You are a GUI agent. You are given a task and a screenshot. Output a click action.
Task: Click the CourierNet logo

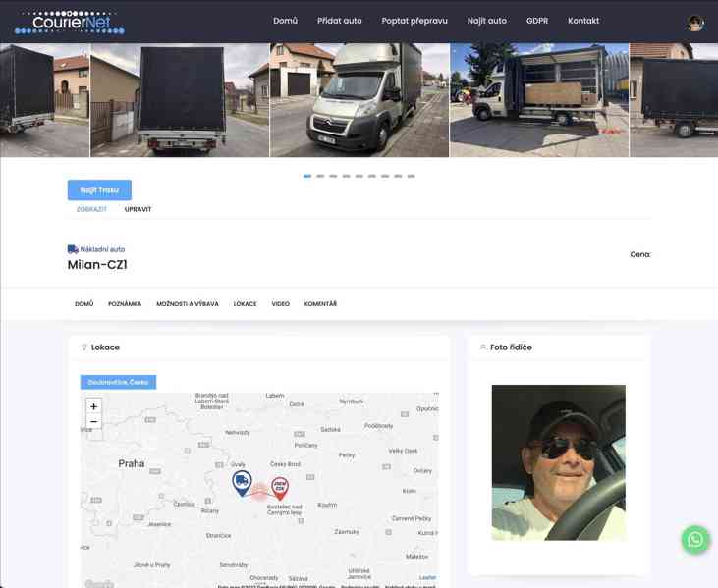pos(70,21)
